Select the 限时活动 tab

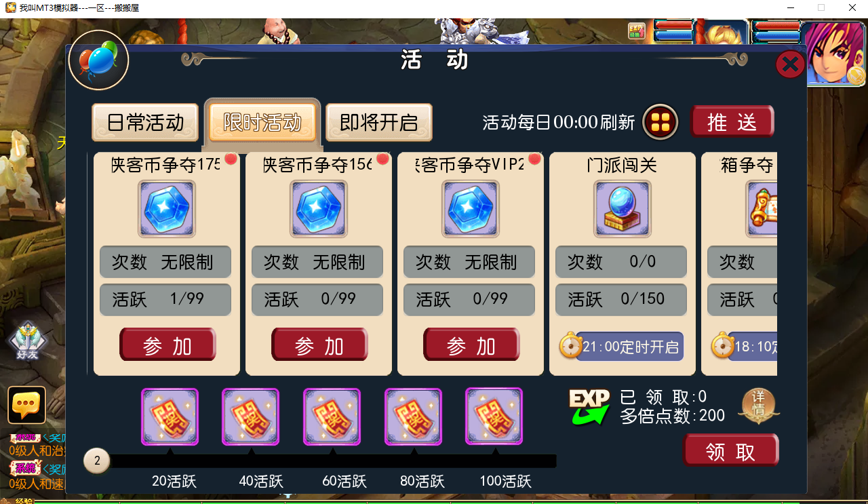[262, 122]
